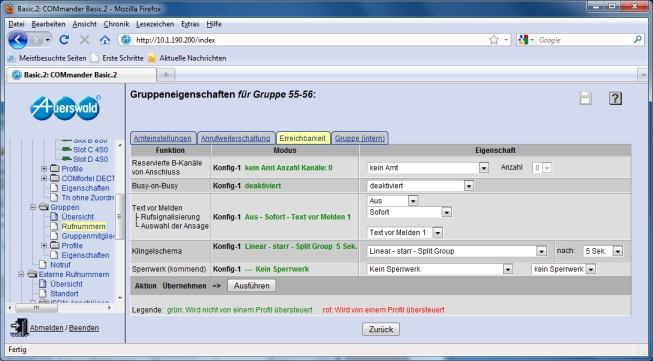Open the Sofort dropdown
This screenshot has width=653, height=361.
click(409, 212)
